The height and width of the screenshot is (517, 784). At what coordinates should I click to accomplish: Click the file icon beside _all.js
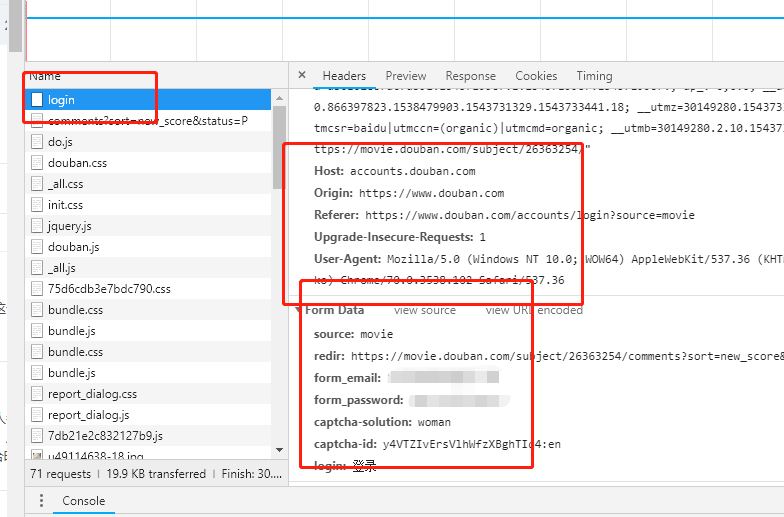coord(36,268)
